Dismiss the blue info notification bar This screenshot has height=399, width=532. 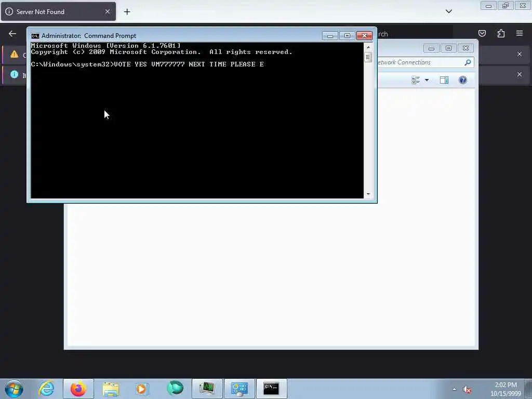[520, 74]
